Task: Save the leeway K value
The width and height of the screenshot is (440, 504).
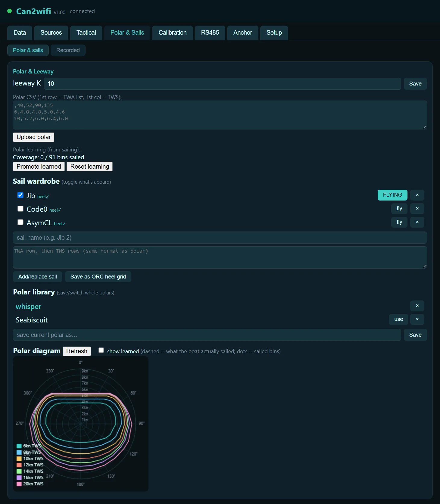Action: 415,84
